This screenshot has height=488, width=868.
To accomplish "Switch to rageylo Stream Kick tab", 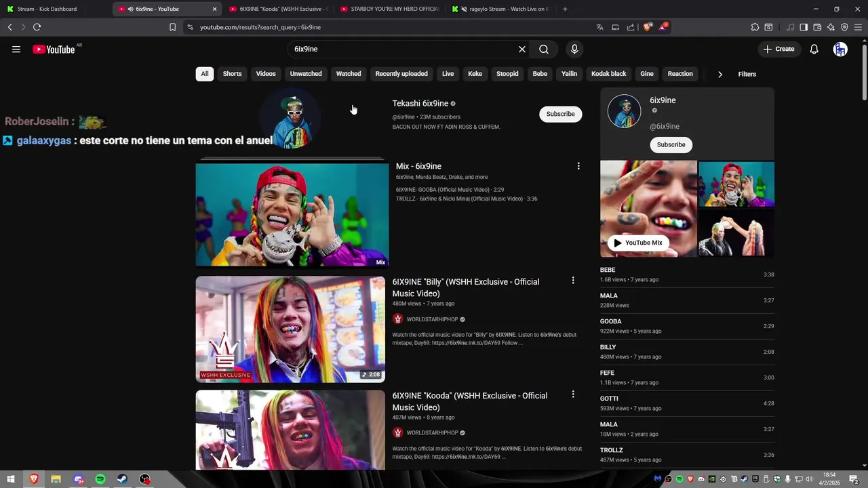I will tap(501, 9).
